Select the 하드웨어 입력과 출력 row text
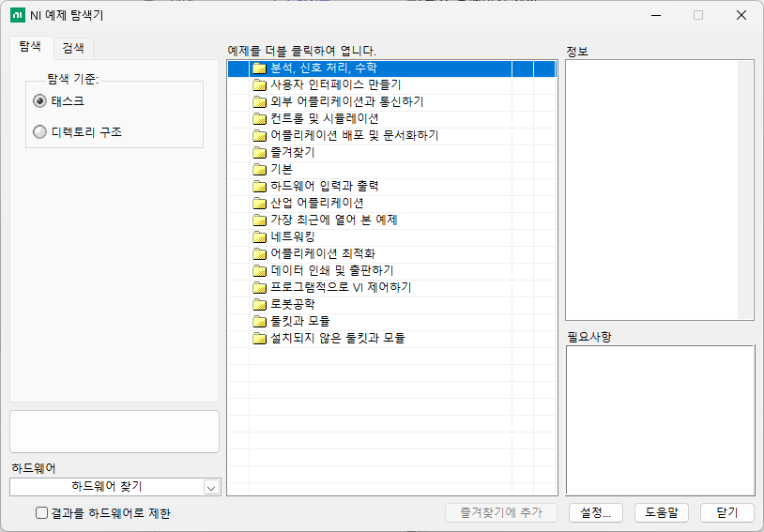The image size is (764, 532). (325, 186)
